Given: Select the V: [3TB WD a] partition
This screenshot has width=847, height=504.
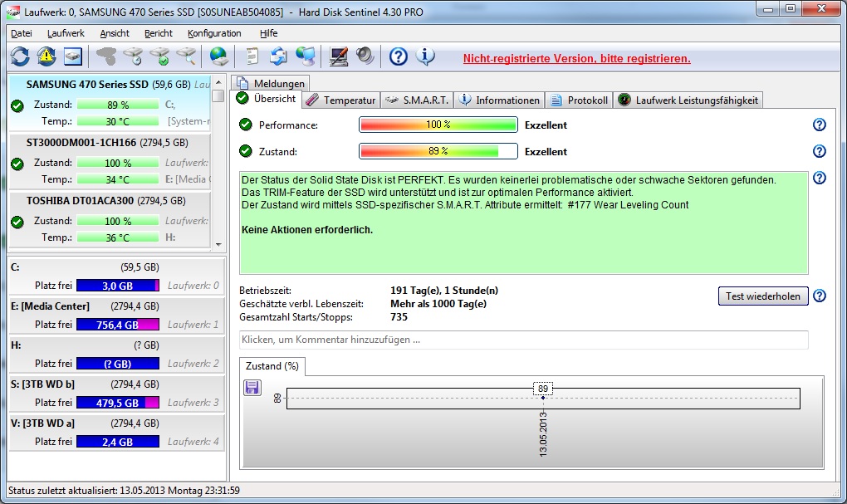Looking at the screenshot, I should pyautogui.click(x=116, y=432).
